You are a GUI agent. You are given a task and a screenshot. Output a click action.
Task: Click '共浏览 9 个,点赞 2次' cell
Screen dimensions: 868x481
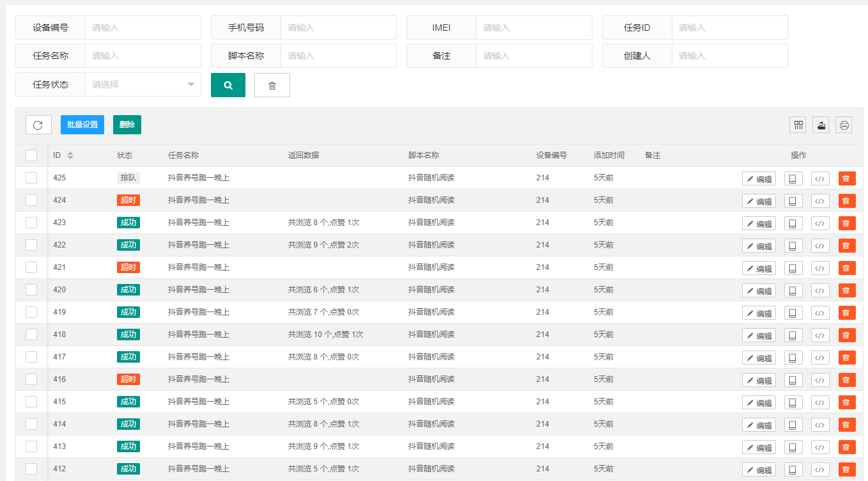[323, 245]
